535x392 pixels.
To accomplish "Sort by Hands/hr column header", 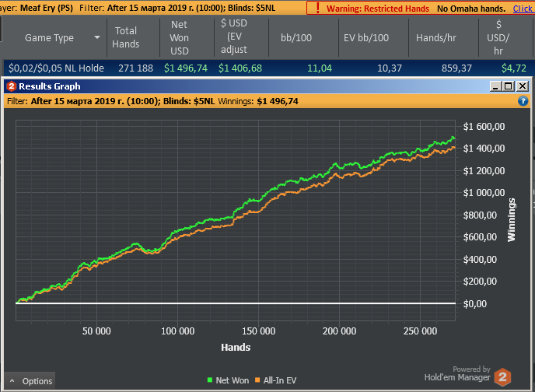I will coord(436,38).
